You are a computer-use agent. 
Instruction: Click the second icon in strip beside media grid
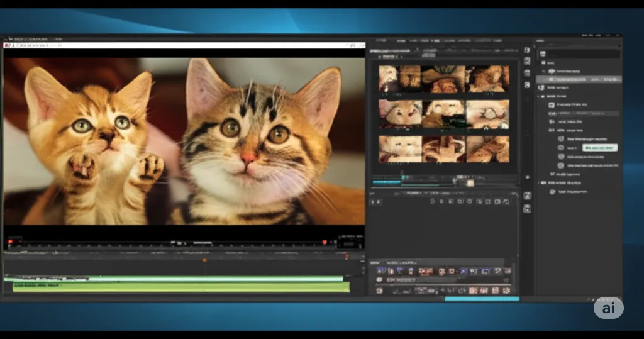527,61
